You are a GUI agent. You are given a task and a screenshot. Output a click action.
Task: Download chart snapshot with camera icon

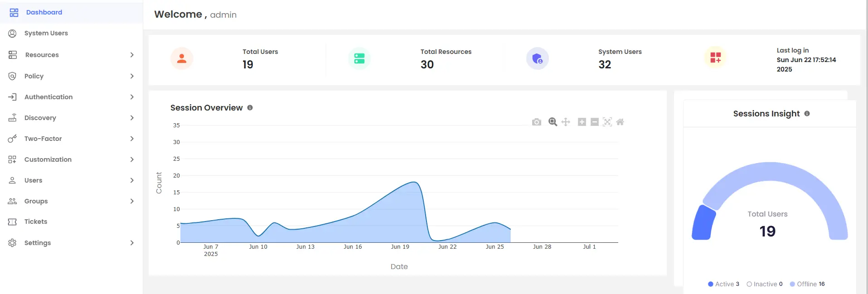(537, 122)
